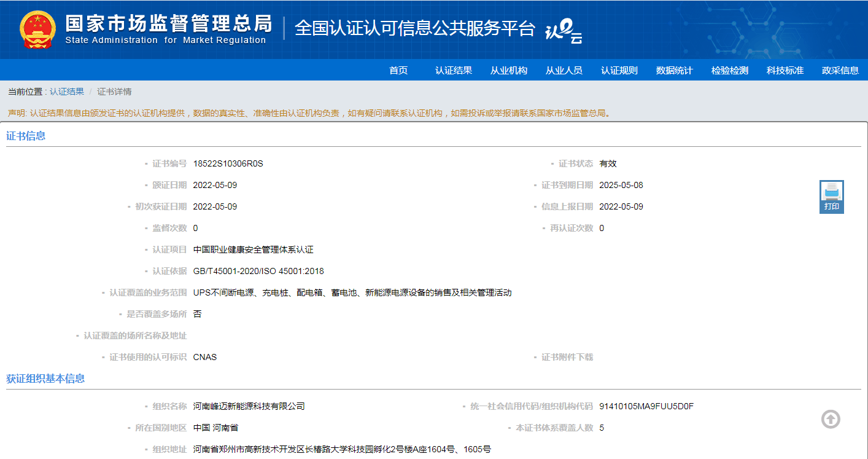Click the 全国认证认可信息公共服务平台 title

pyautogui.click(x=415, y=28)
